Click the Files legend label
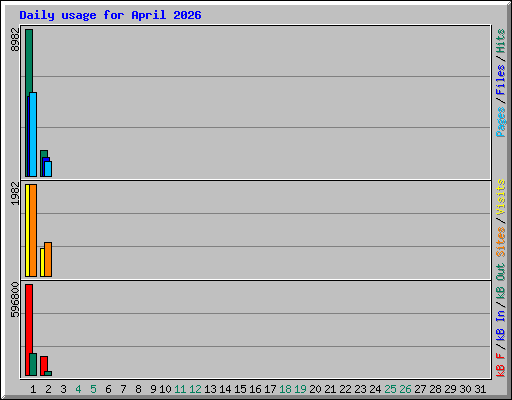 point(500,80)
